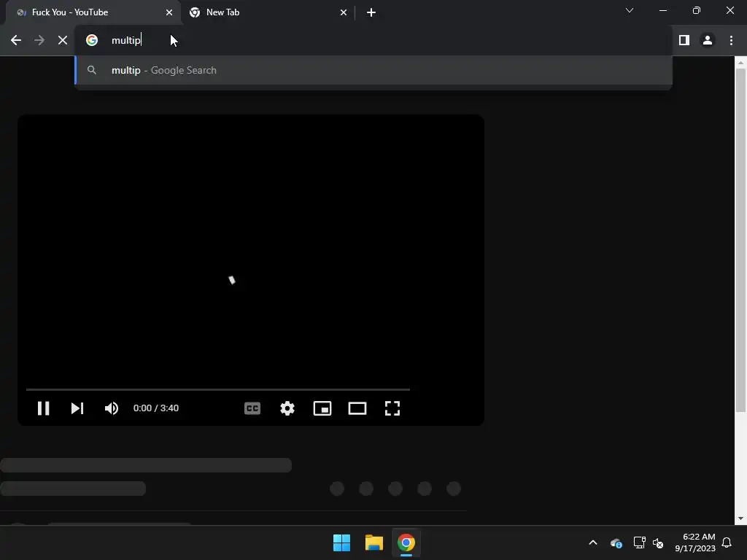747x560 pixels.
Task: Toggle closed captions on the video
Action: click(252, 408)
